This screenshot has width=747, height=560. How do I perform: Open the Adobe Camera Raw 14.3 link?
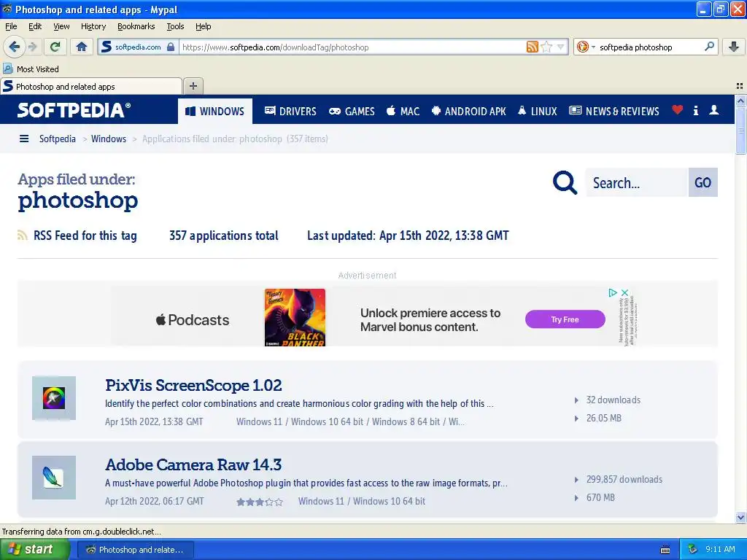pos(193,464)
